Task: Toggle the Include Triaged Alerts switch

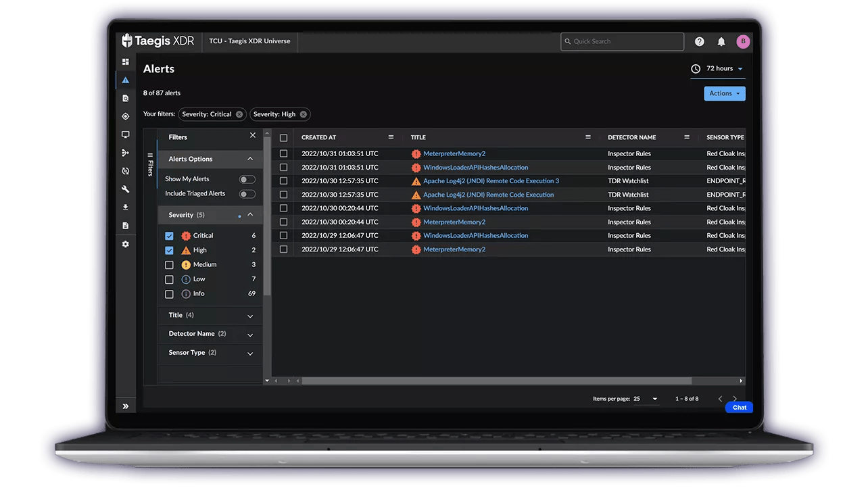Action: pyautogui.click(x=247, y=194)
